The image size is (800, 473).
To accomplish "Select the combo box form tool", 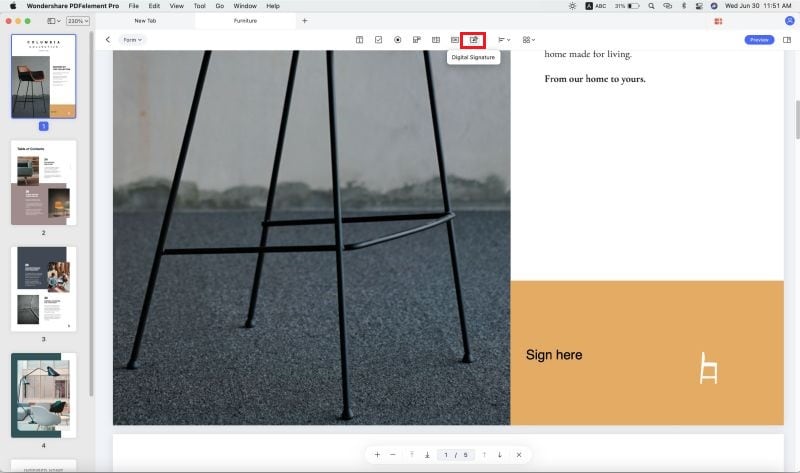I will (417, 40).
